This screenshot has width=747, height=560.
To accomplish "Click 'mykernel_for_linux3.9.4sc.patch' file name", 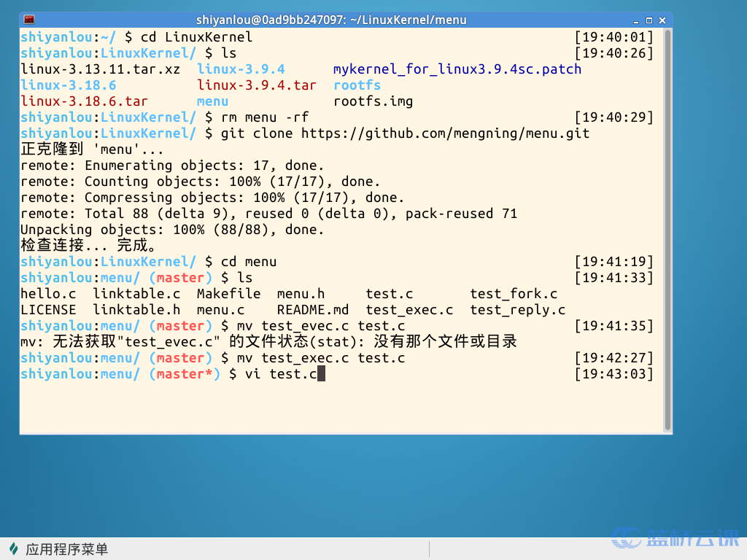I will point(457,69).
